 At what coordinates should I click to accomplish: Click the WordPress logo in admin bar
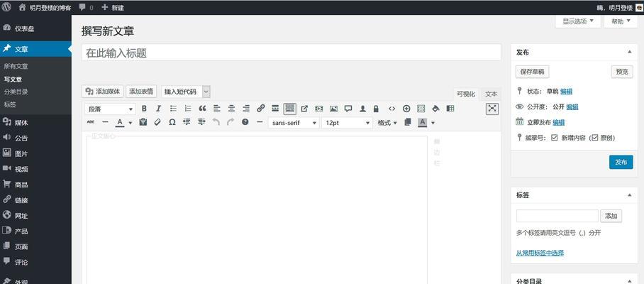(6, 7)
